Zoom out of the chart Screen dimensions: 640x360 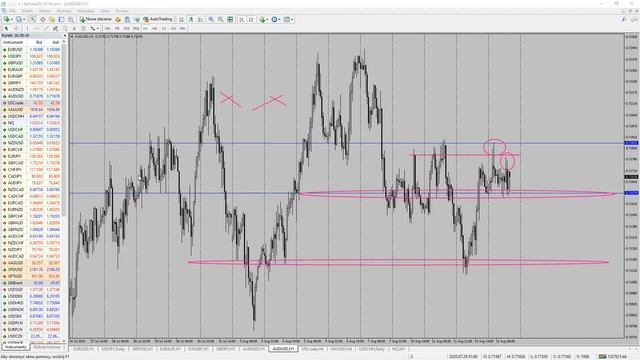pyautogui.click(x=220, y=19)
